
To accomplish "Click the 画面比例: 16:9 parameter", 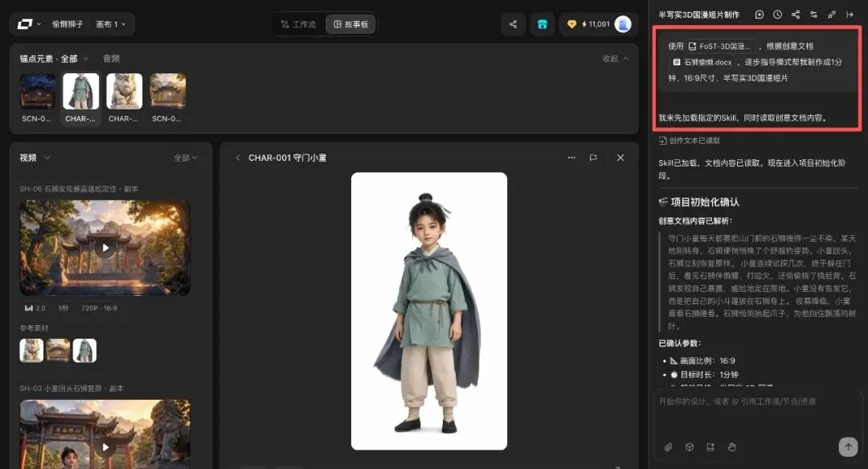I will [702, 361].
